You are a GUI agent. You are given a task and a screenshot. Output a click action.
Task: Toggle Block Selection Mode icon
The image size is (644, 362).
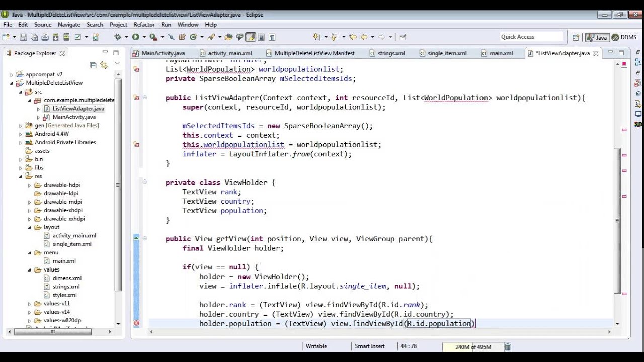[x=261, y=37]
